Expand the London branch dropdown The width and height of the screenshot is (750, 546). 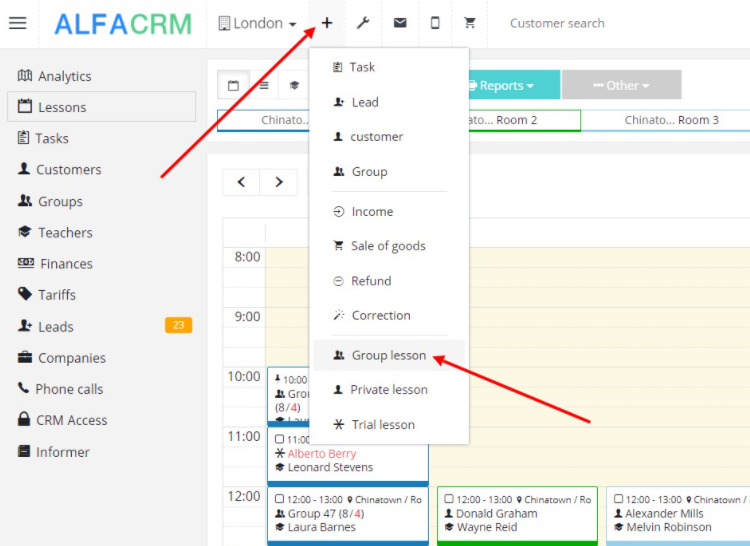(x=257, y=23)
